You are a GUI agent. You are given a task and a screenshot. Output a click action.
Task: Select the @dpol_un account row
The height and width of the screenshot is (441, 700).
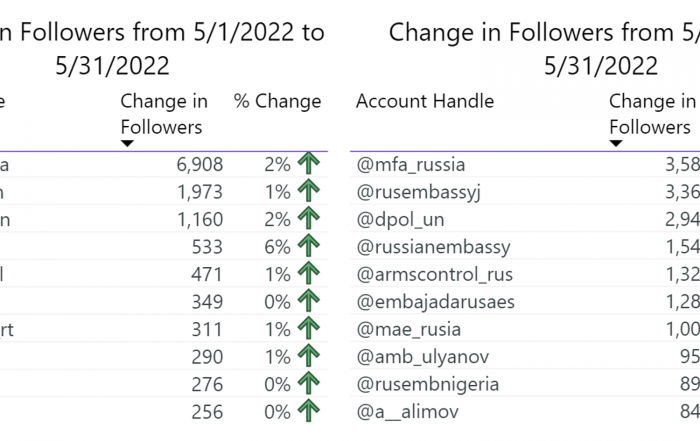[x=525, y=220]
